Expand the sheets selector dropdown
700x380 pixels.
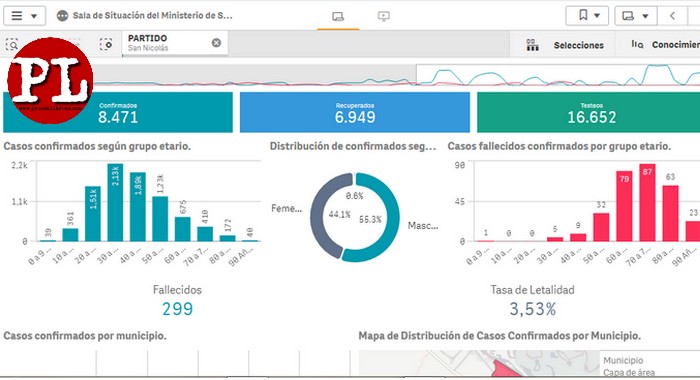pyautogui.click(x=635, y=16)
